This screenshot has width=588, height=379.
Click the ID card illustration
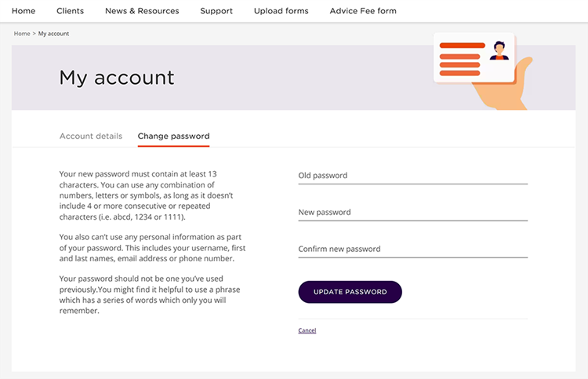coord(474,58)
